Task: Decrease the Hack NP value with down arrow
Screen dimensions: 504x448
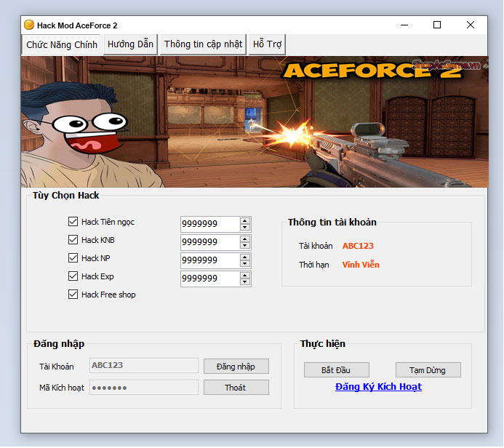Action: tap(245, 264)
